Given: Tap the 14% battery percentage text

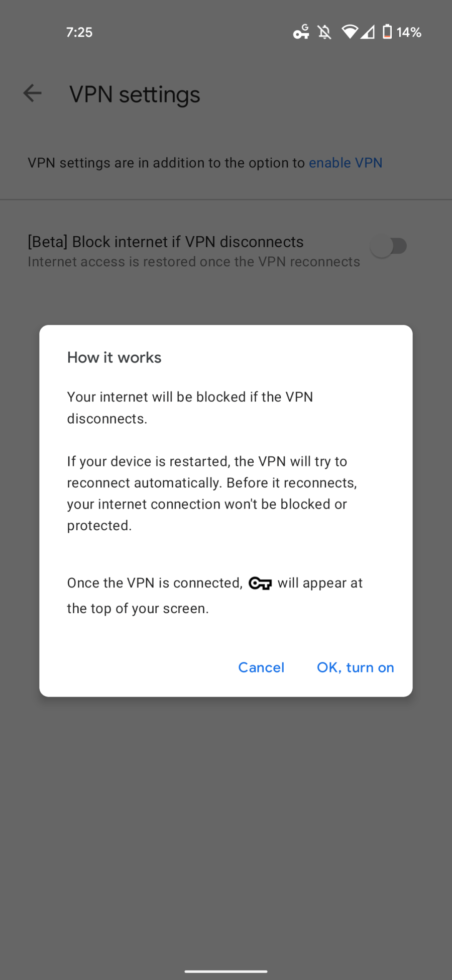Looking at the screenshot, I should click(408, 32).
